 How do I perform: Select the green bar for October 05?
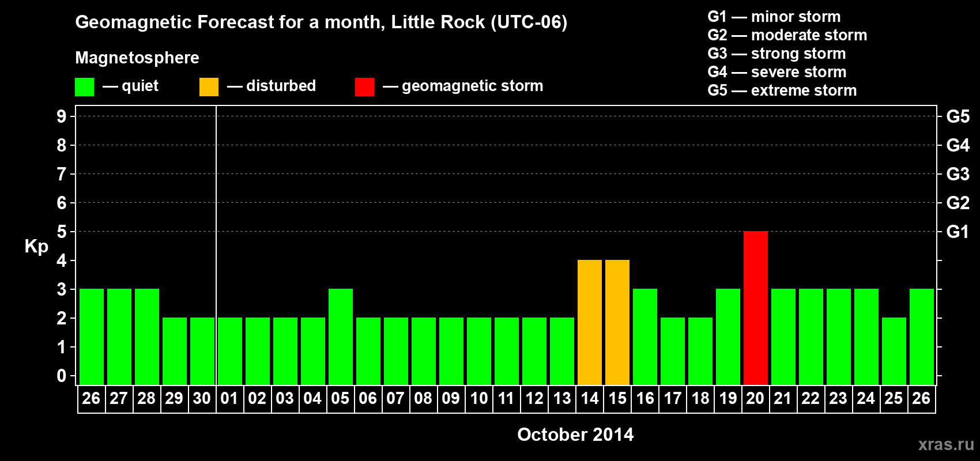click(341, 337)
